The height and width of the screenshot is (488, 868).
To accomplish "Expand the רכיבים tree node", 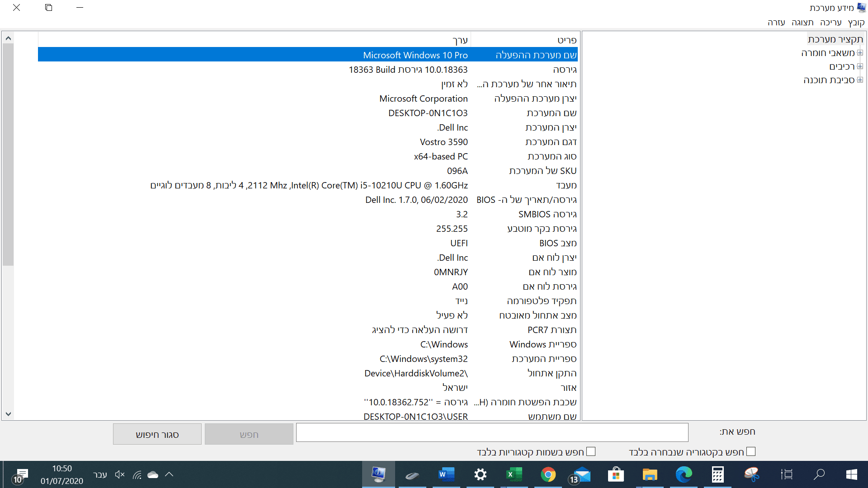I will [860, 66].
